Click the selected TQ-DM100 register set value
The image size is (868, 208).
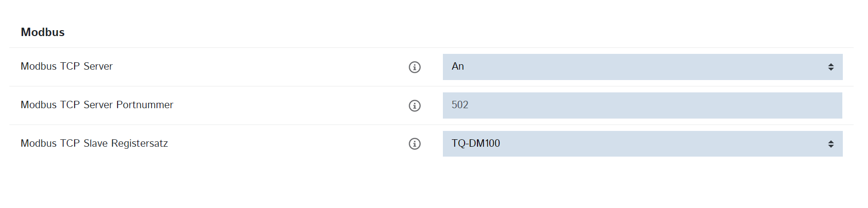pyautogui.click(x=475, y=143)
